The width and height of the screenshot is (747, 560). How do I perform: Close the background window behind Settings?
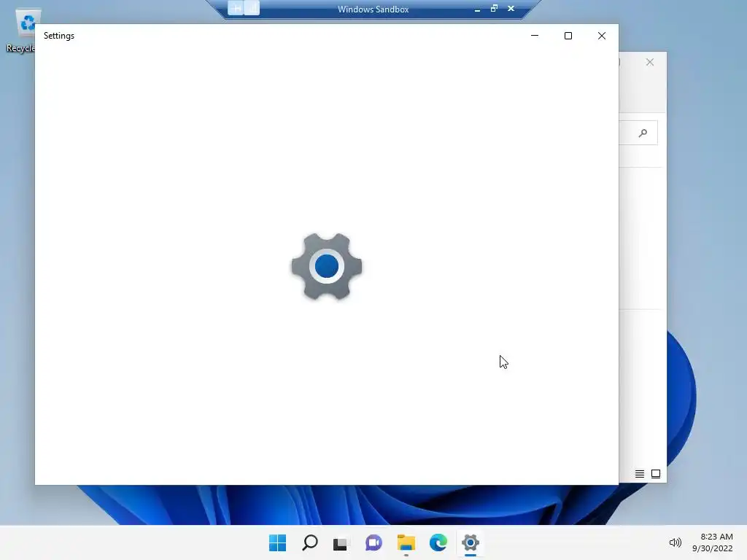(650, 63)
